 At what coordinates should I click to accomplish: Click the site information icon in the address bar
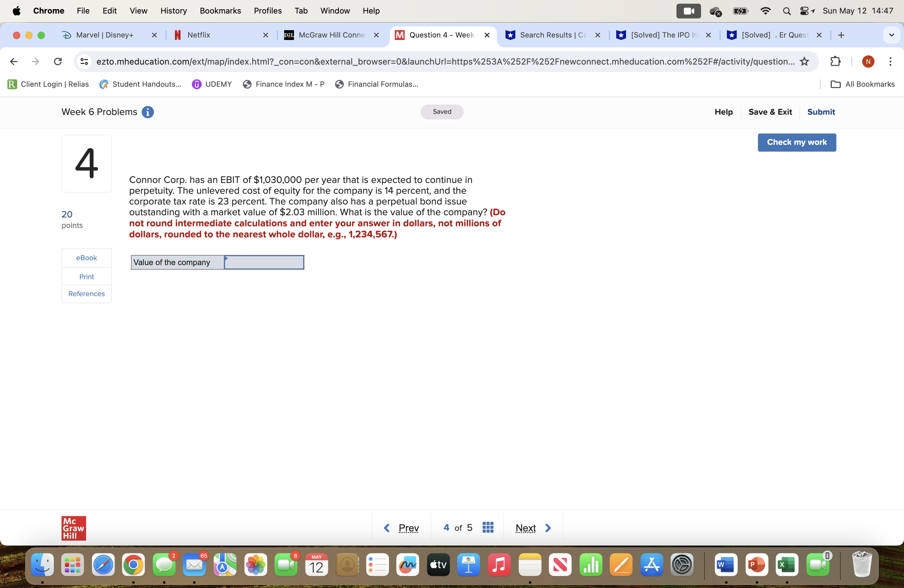[84, 61]
